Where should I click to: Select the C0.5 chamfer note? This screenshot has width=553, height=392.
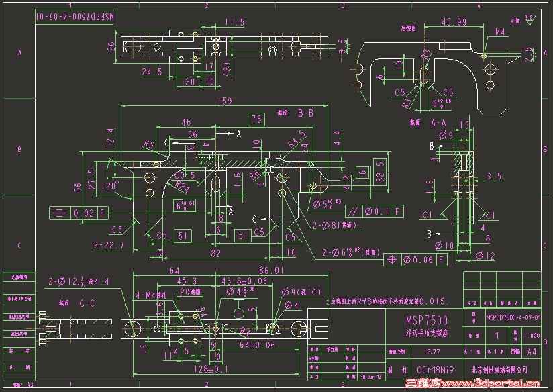(x=185, y=175)
